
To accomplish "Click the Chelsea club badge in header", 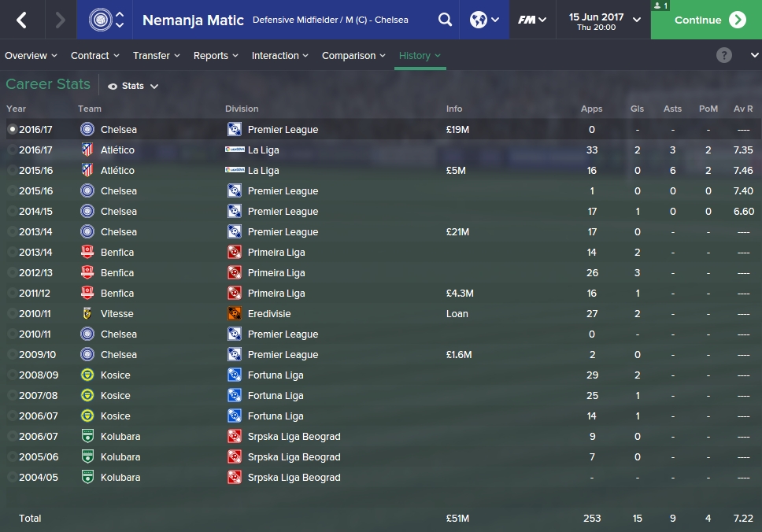I will tap(99, 20).
